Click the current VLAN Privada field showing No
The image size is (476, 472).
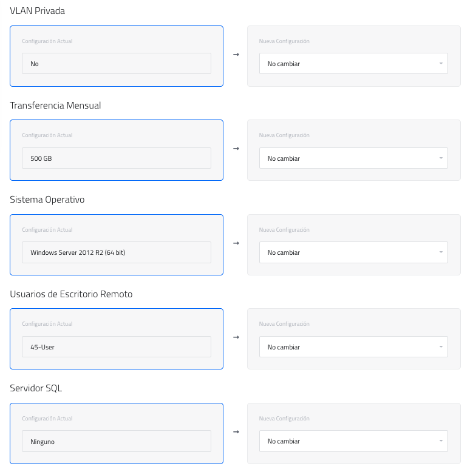tap(117, 64)
